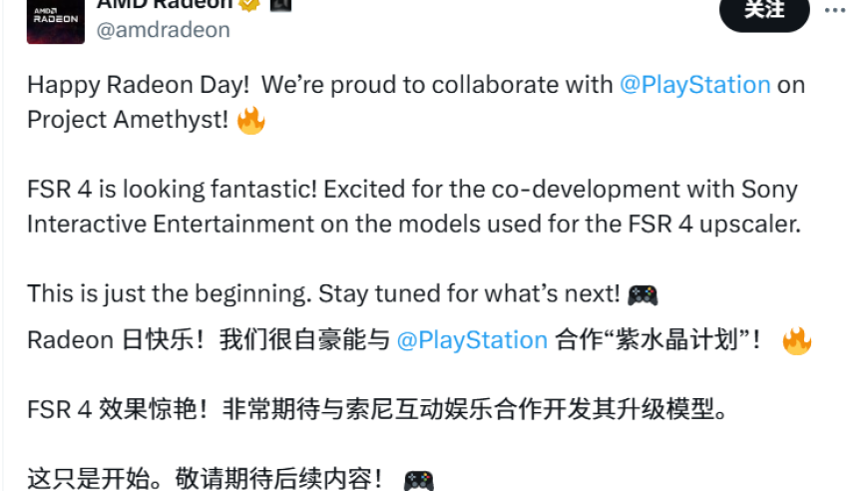Click the "FSR 4 效果惊艳" translated line

[x=376, y=409]
